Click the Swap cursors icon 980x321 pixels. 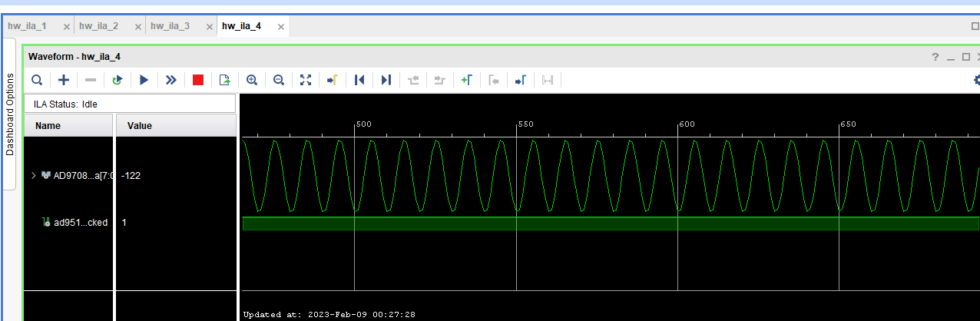pos(548,80)
